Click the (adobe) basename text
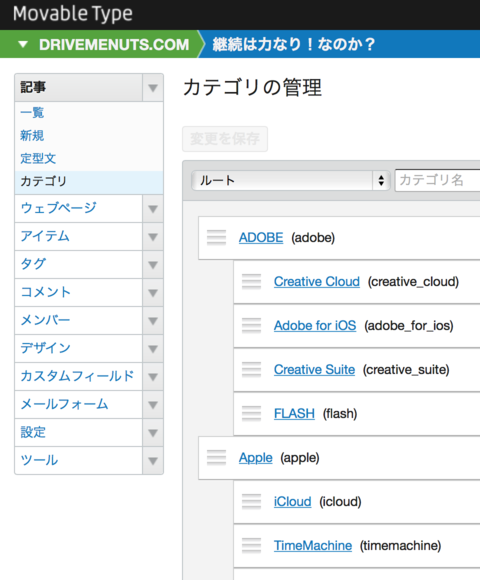The height and width of the screenshot is (580, 480). point(313,238)
